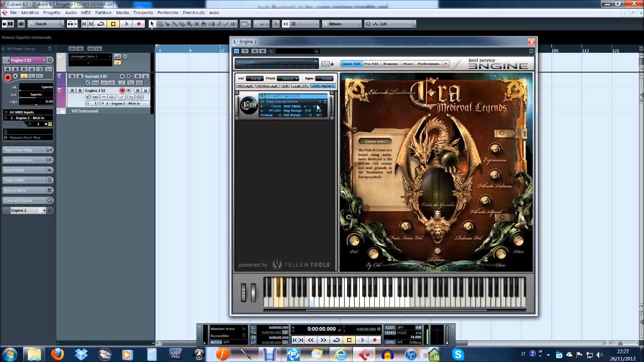Open the File menu

click(x=13, y=13)
